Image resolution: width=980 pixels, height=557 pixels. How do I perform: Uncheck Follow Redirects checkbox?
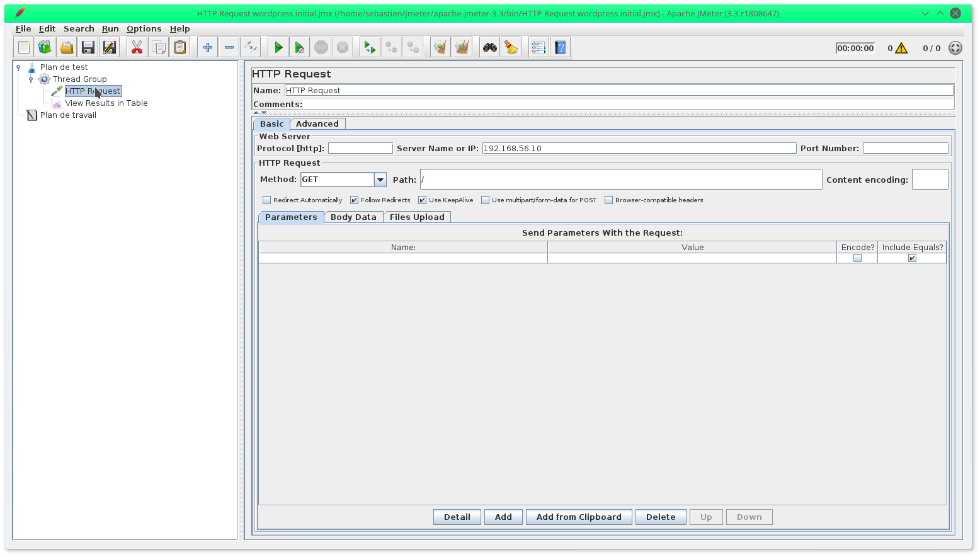(355, 200)
